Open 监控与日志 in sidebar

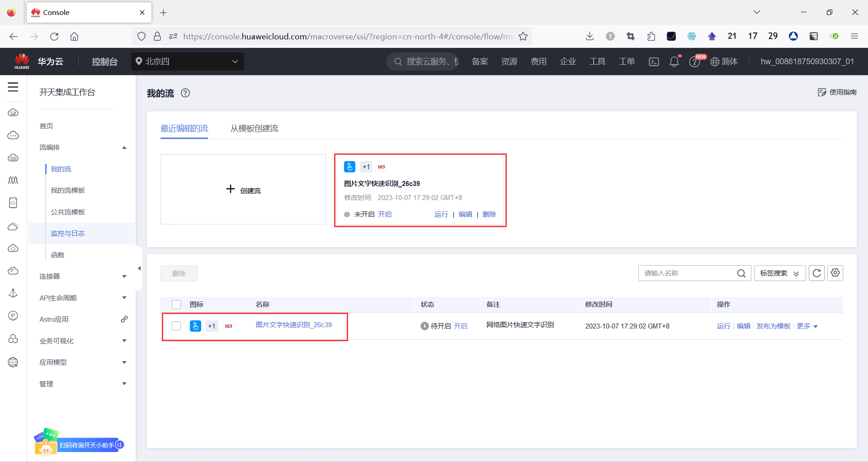[x=68, y=233]
